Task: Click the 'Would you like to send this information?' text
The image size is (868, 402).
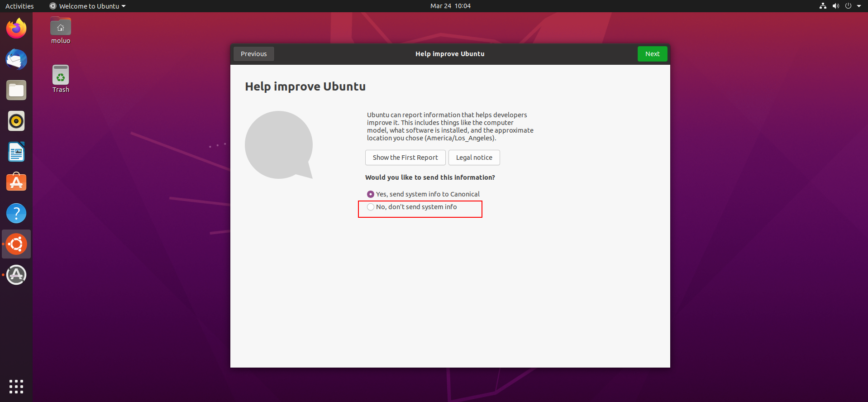Action: [x=430, y=177]
